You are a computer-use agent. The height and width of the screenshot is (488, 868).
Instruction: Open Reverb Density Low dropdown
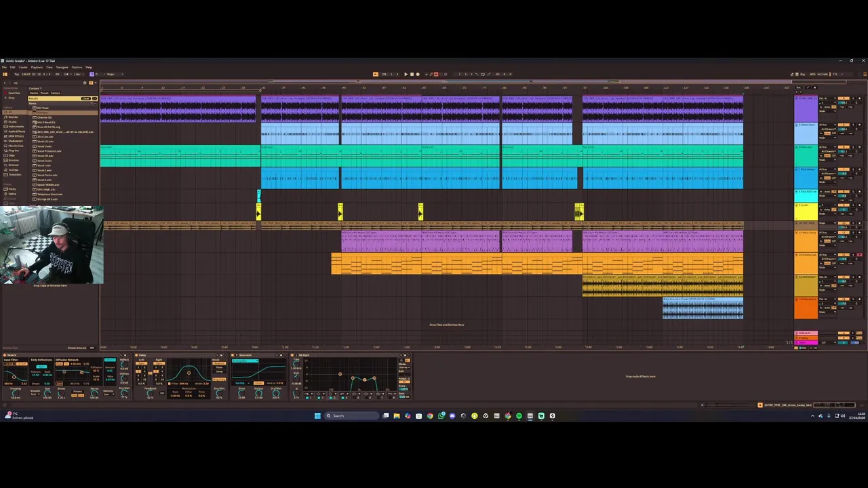pyautogui.click(x=108, y=394)
